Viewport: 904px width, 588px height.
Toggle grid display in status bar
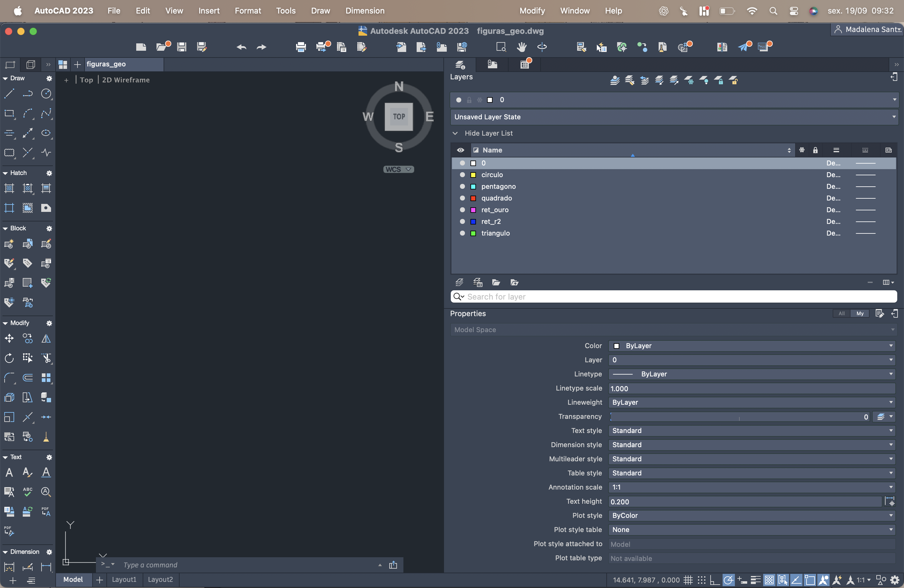[x=688, y=580]
